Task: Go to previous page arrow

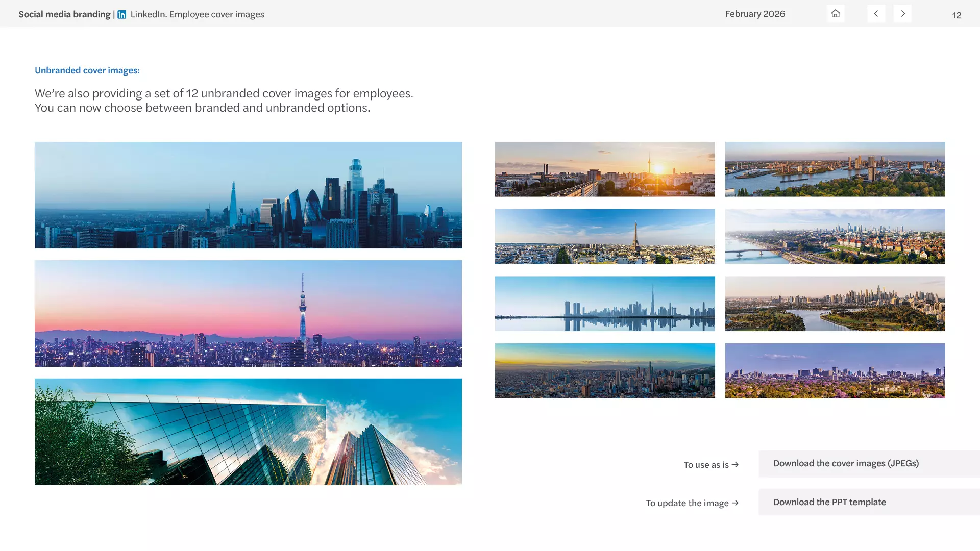Action: coord(876,14)
